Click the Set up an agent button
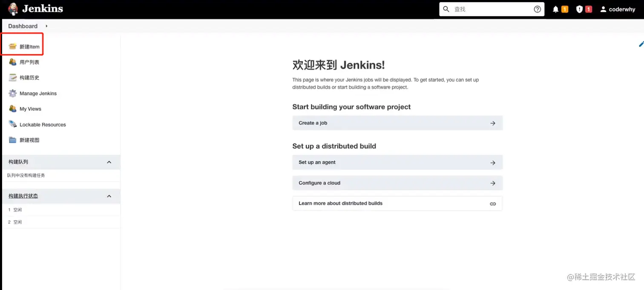The width and height of the screenshot is (644, 290). click(x=397, y=162)
